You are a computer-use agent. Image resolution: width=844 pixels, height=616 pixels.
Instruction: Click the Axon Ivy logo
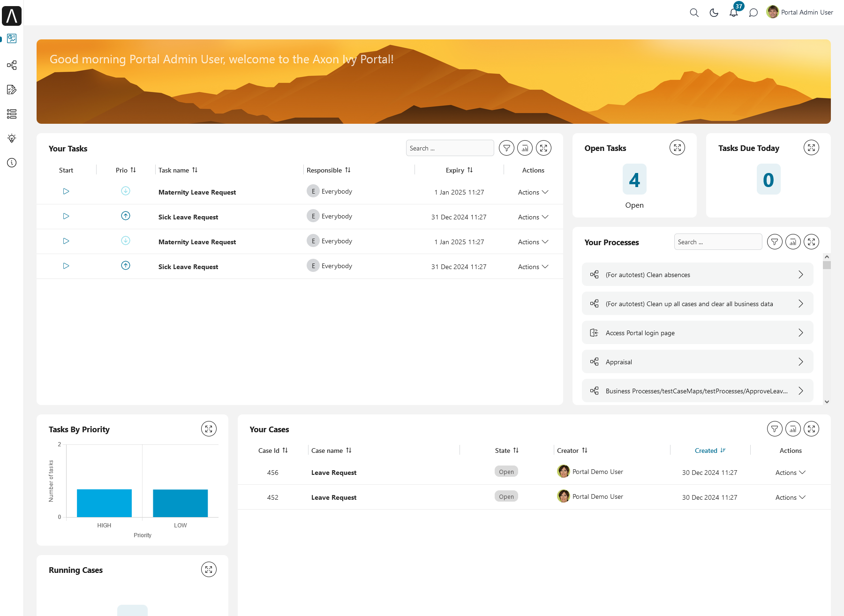[12, 16]
